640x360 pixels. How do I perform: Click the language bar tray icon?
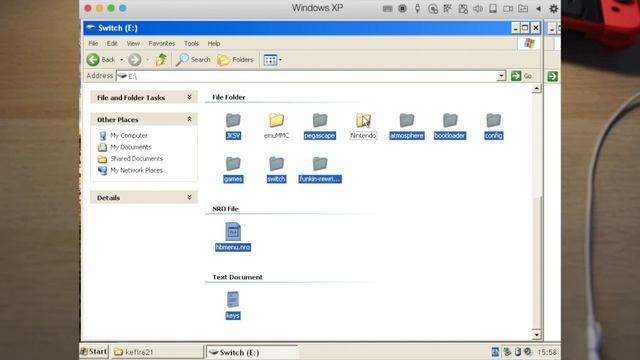pyautogui.click(x=495, y=352)
